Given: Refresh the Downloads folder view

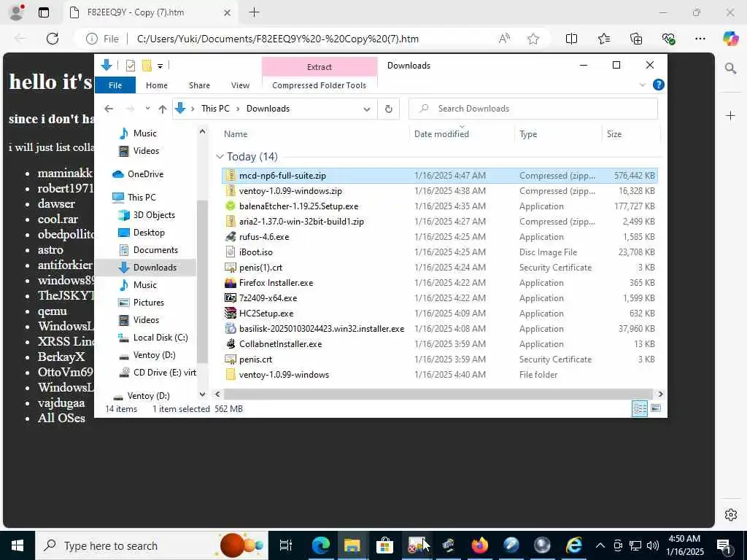Looking at the screenshot, I should coord(389,109).
